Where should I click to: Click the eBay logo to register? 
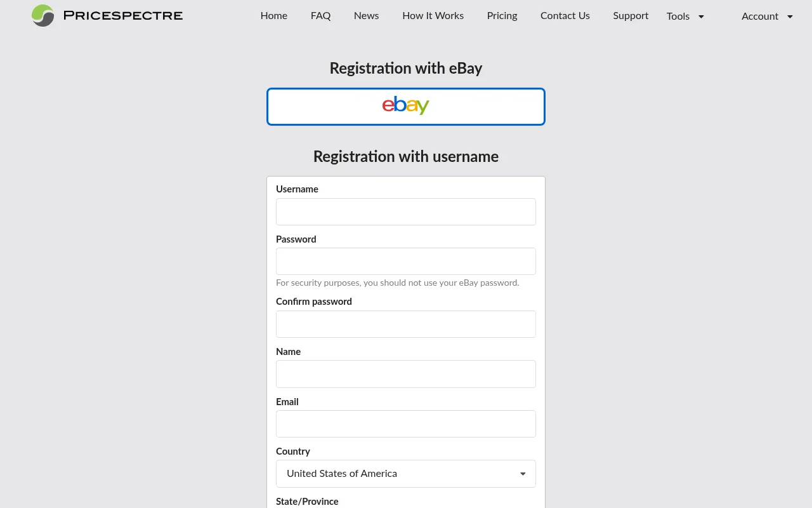pyautogui.click(x=405, y=106)
